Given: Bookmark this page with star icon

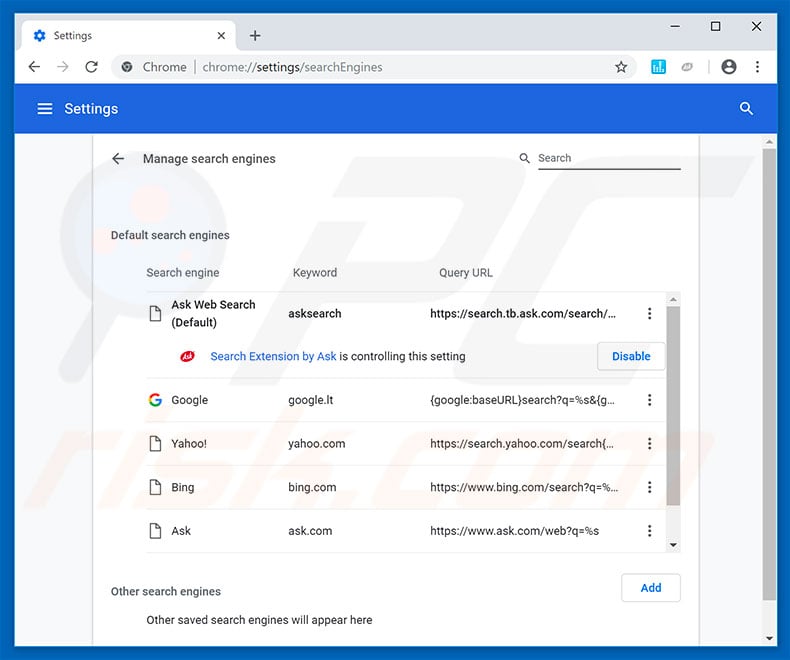Looking at the screenshot, I should coord(621,67).
